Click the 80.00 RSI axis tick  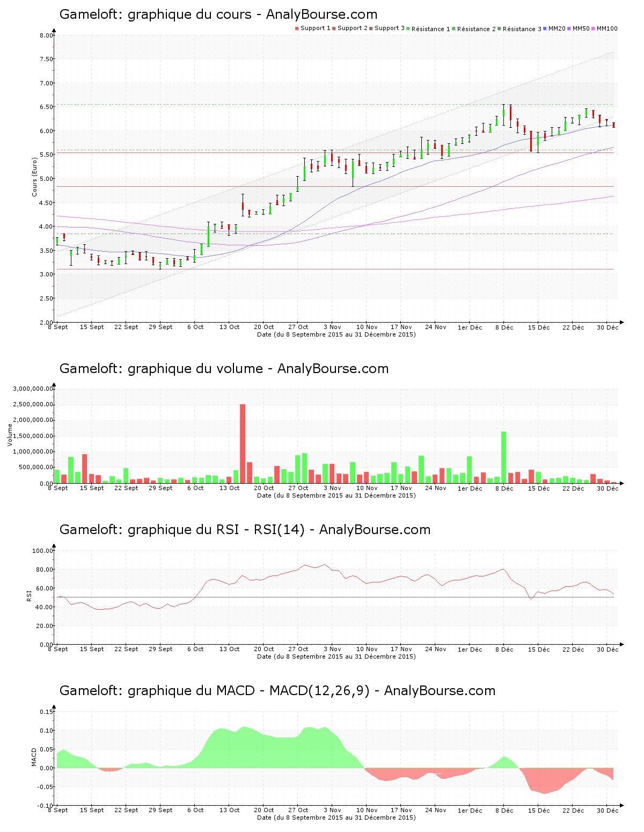click(x=45, y=570)
